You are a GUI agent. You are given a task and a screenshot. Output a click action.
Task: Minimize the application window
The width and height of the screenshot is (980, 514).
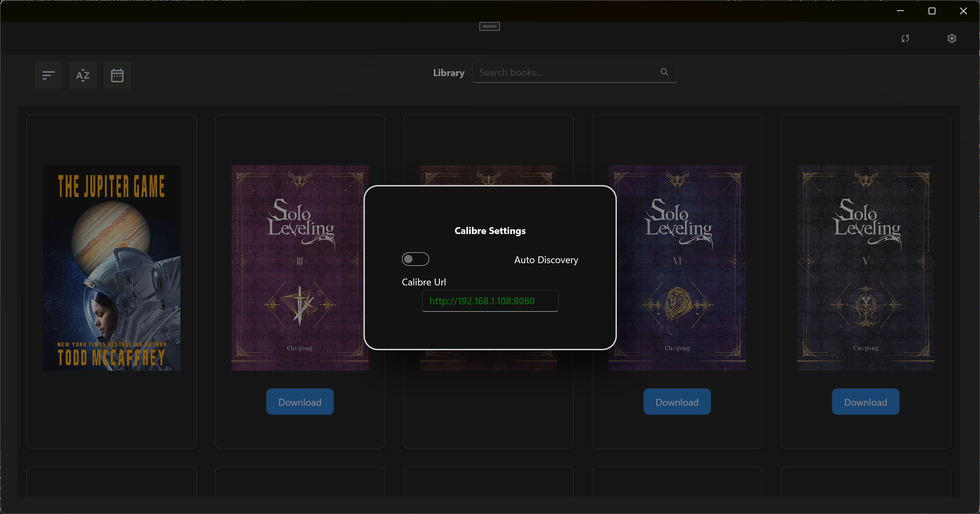coord(900,11)
